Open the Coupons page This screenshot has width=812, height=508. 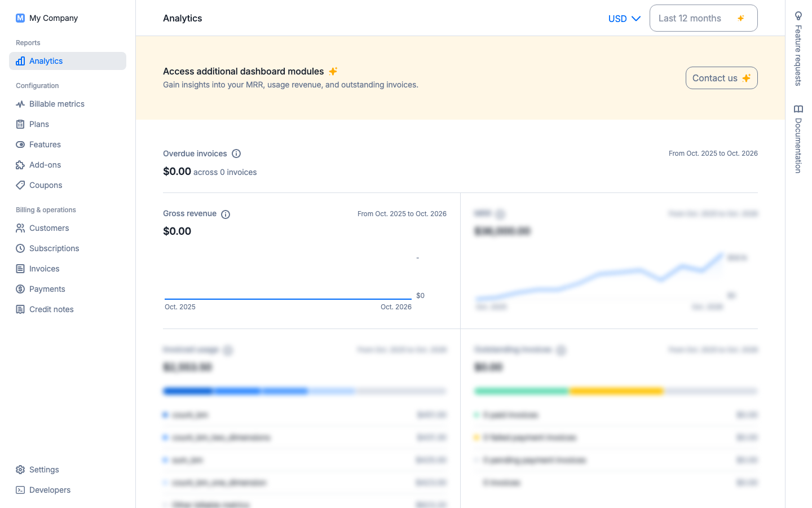click(68, 185)
